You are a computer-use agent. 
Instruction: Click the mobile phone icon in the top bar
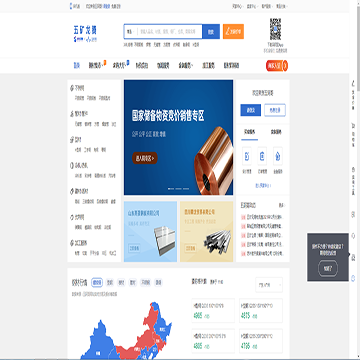point(71,6)
